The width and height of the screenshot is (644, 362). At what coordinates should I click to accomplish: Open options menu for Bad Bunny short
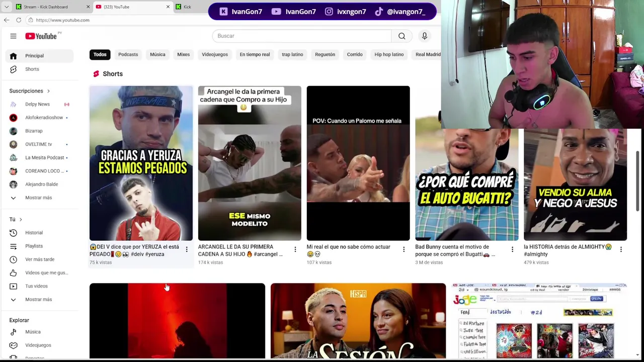coord(512,249)
